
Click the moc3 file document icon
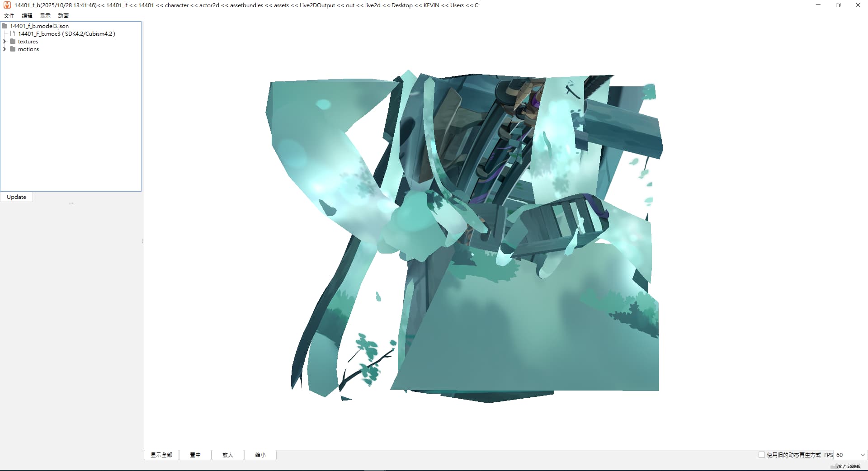(13, 34)
